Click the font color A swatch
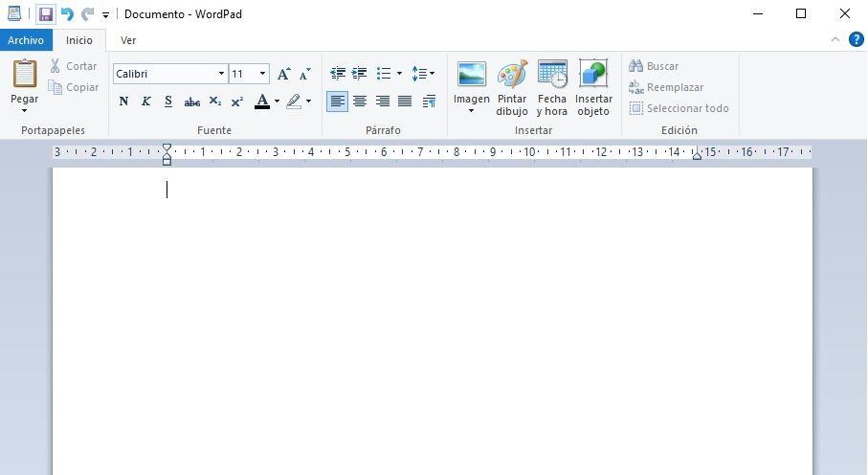Image resolution: width=868 pixels, height=475 pixels. (262, 102)
